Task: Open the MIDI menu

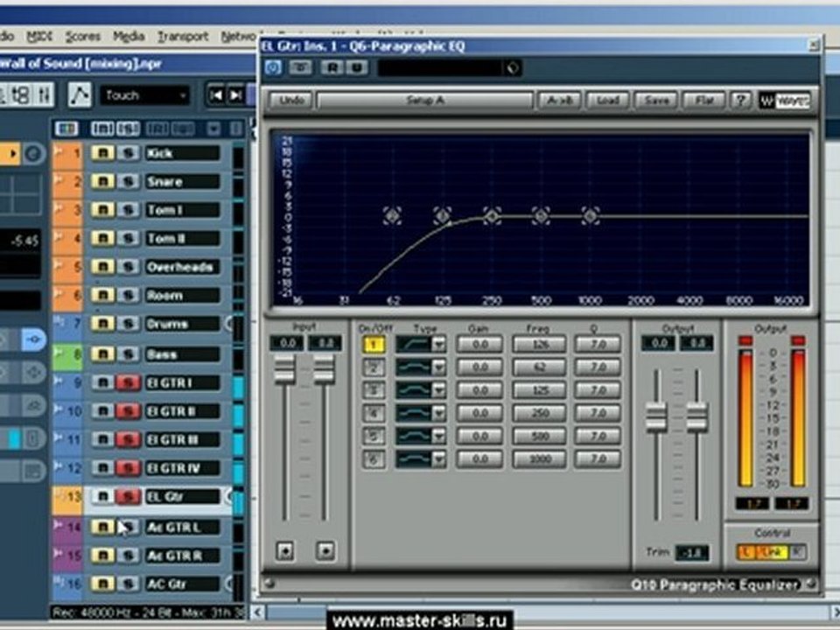Action: pyautogui.click(x=39, y=37)
